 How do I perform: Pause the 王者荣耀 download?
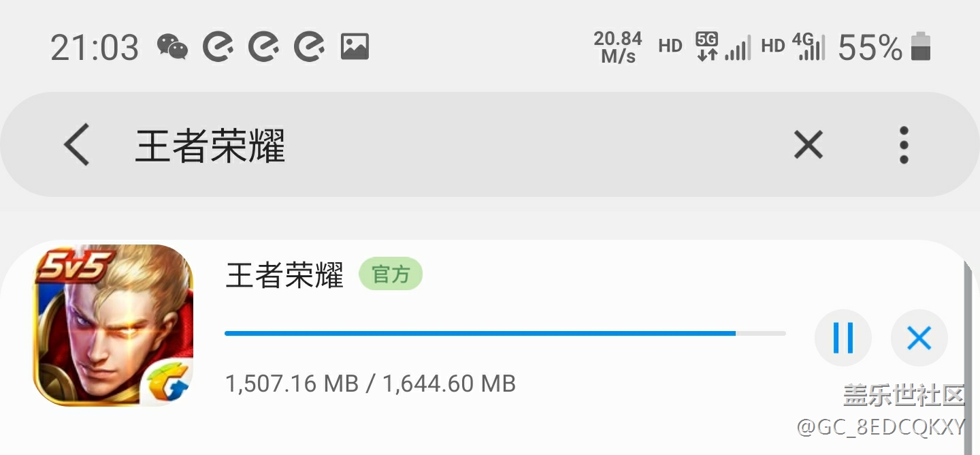[843, 338]
